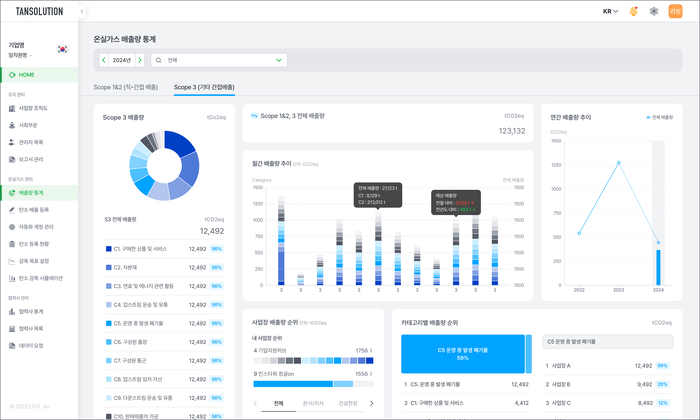Switch to Scope 1&2 (직·간접 배출) tab
700x420 pixels.
pos(126,87)
